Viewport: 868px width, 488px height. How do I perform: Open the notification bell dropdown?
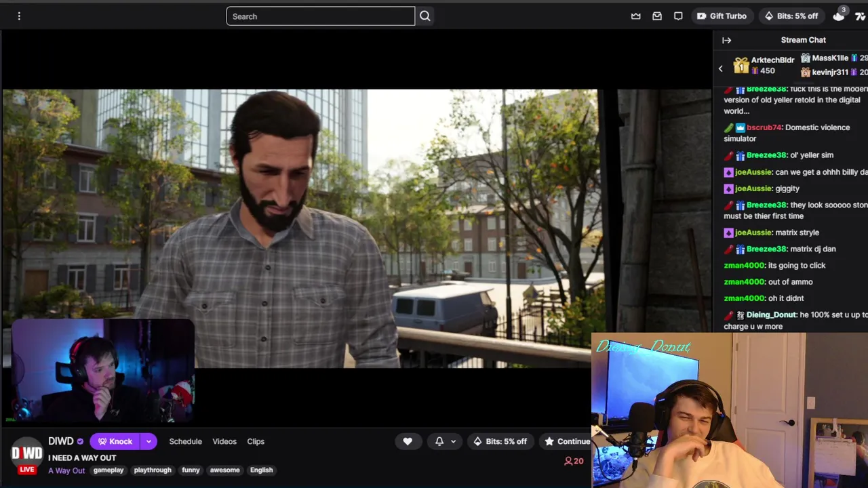point(446,441)
